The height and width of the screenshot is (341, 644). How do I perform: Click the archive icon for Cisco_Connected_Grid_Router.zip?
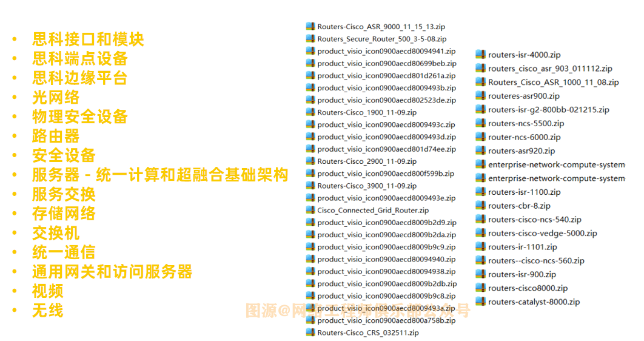pyautogui.click(x=310, y=210)
